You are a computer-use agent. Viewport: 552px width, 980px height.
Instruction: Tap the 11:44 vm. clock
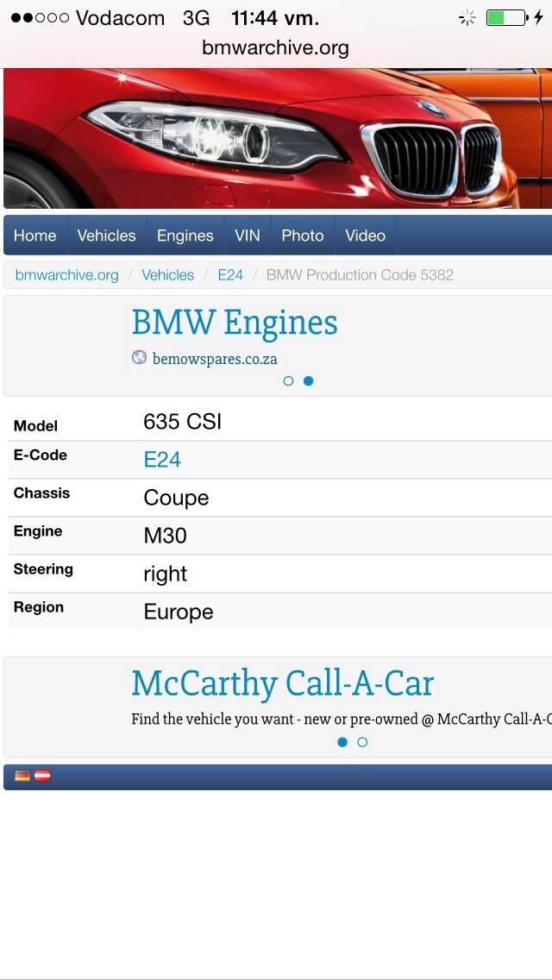coord(275,18)
